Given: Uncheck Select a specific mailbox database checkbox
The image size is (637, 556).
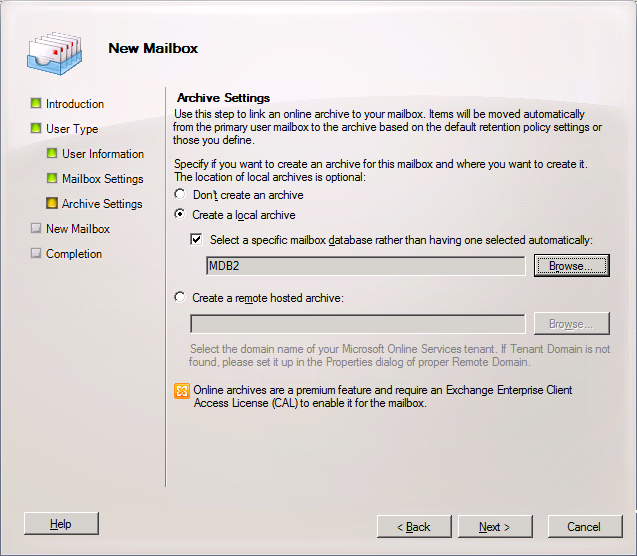Looking at the screenshot, I should point(196,239).
